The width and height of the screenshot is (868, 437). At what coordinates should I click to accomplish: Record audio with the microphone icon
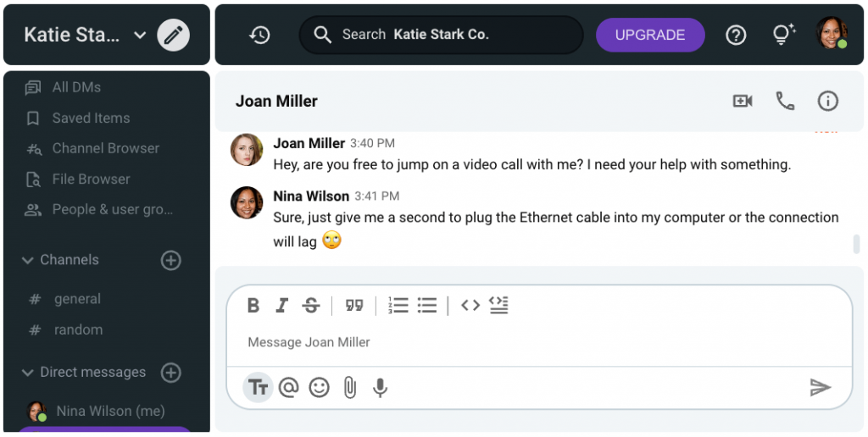[x=381, y=388]
